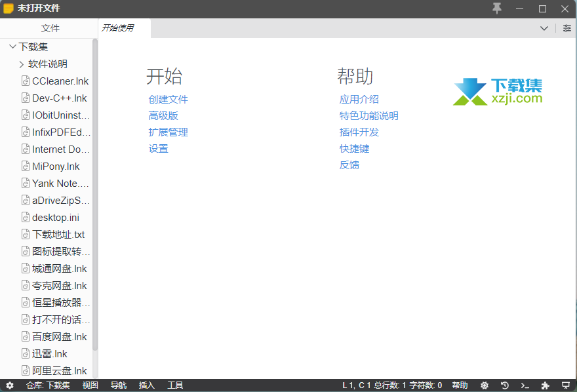577x392 pixels.
Task: Click the gear icon next to 帮助 in the status bar
Action: 485,385
